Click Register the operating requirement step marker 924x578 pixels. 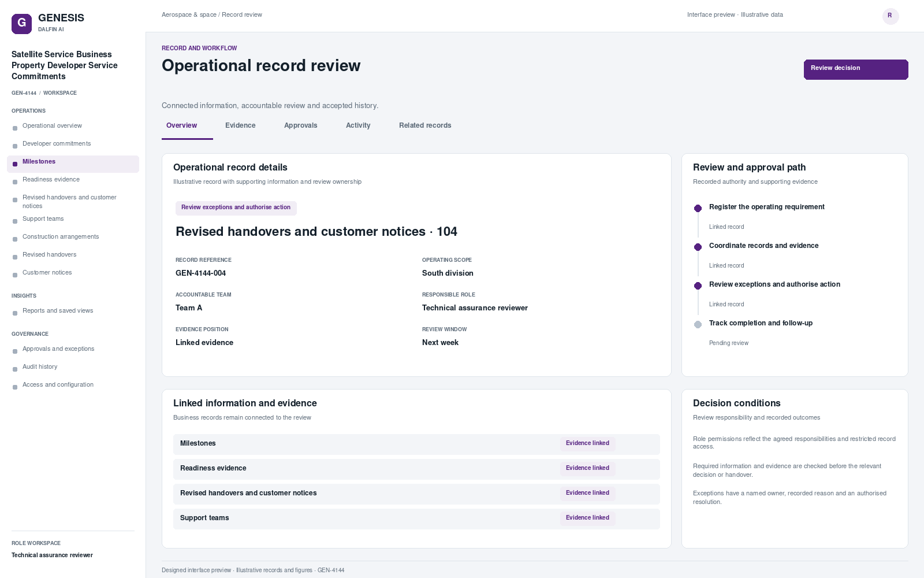coord(698,208)
